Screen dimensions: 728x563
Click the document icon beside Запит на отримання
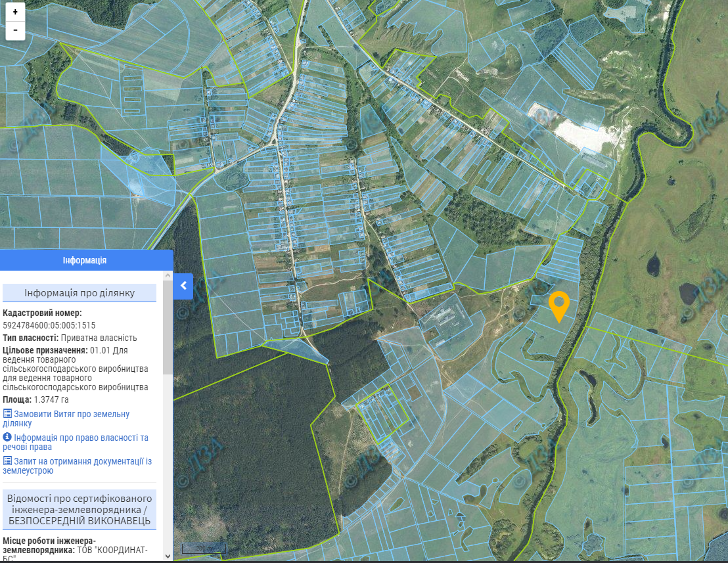point(7,461)
